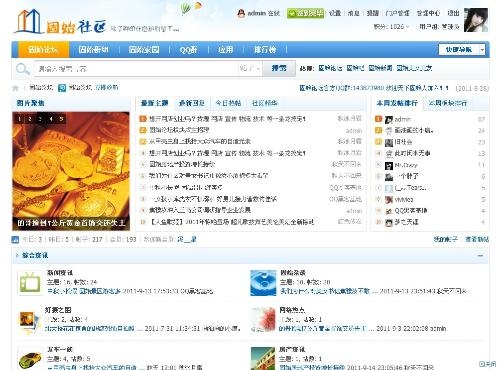Select the 固始论坛 navigation tab
The width and height of the screenshot is (500, 370).
pos(43,50)
